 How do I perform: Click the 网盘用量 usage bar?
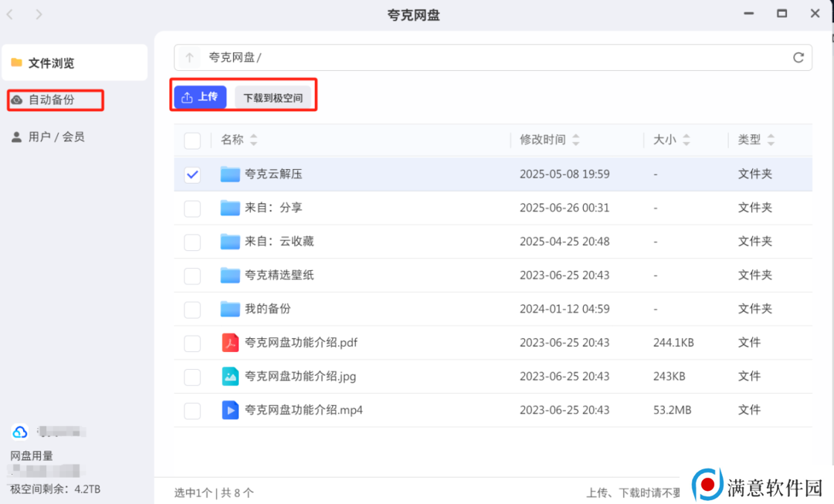[x=45, y=471]
